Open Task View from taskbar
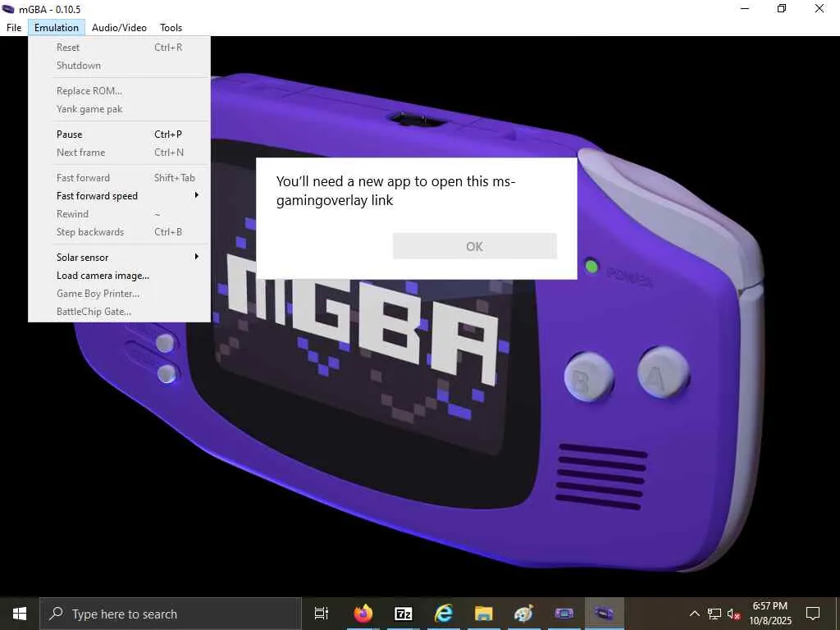The image size is (840, 630). tap(322, 614)
